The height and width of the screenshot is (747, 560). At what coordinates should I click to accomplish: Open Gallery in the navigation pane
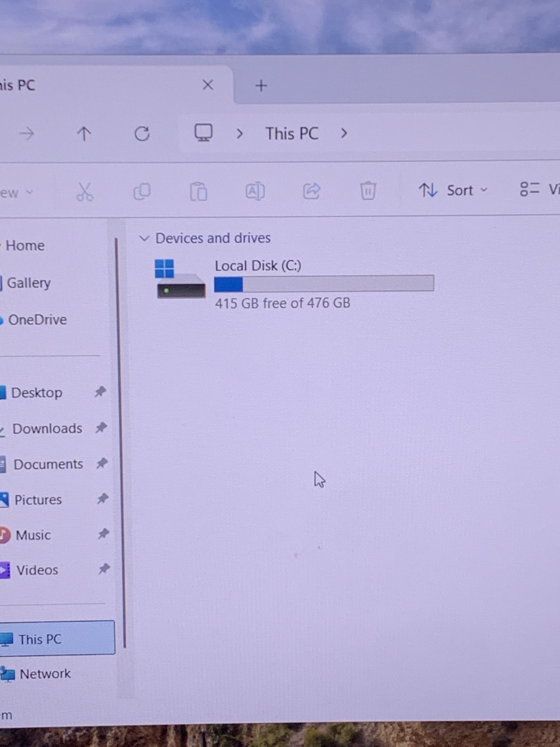click(x=28, y=283)
